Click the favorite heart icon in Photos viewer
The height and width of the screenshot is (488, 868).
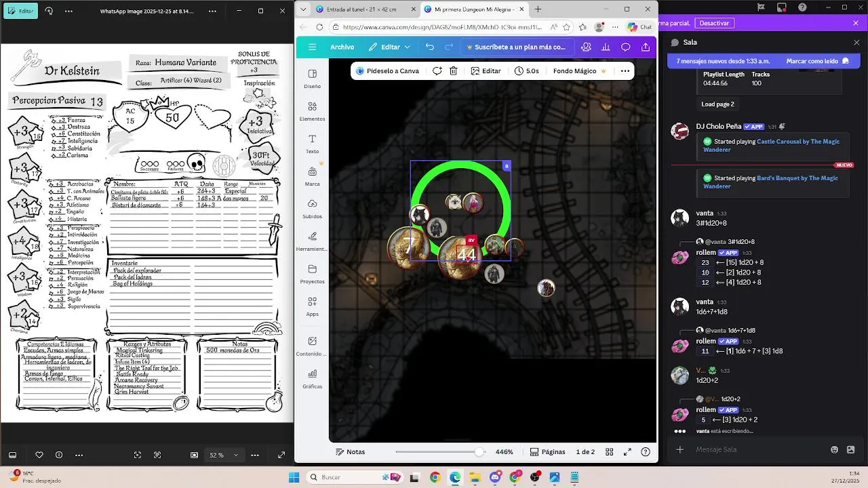(39, 455)
